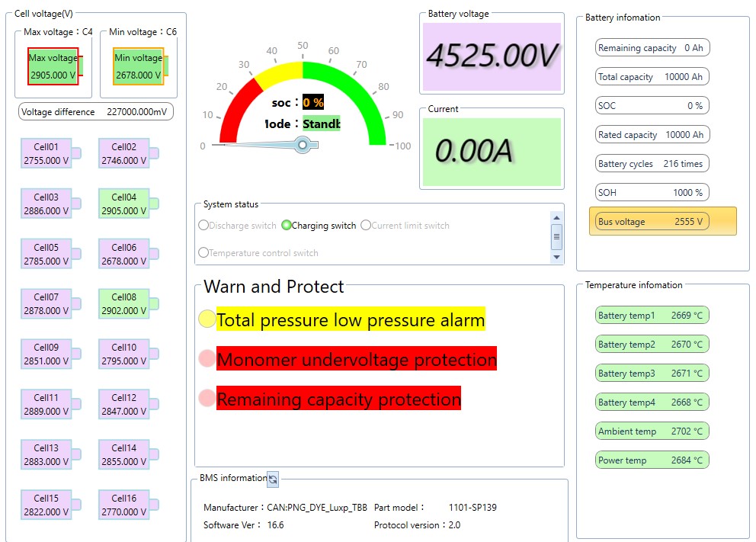Click the refresh icon beside BMS information
This screenshot has width=756, height=542.
(x=273, y=479)
